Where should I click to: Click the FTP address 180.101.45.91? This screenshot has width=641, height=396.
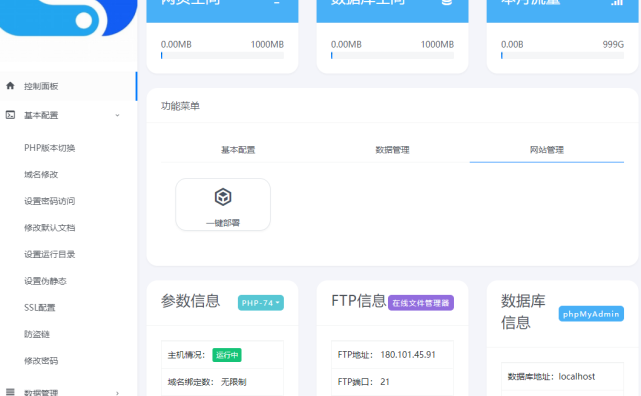[408, 354]
